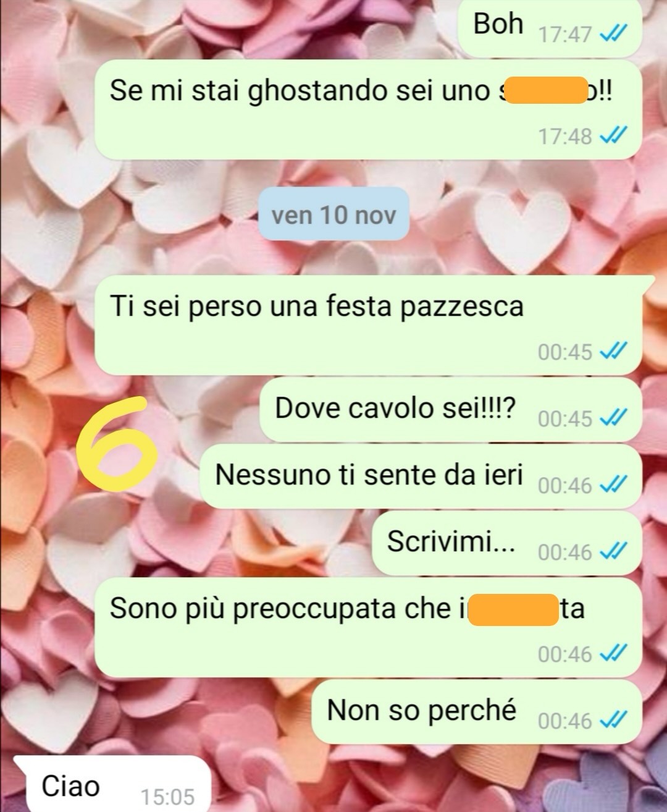Click double ticks beside 'Dove cavolo sei'

pos(614,418)
